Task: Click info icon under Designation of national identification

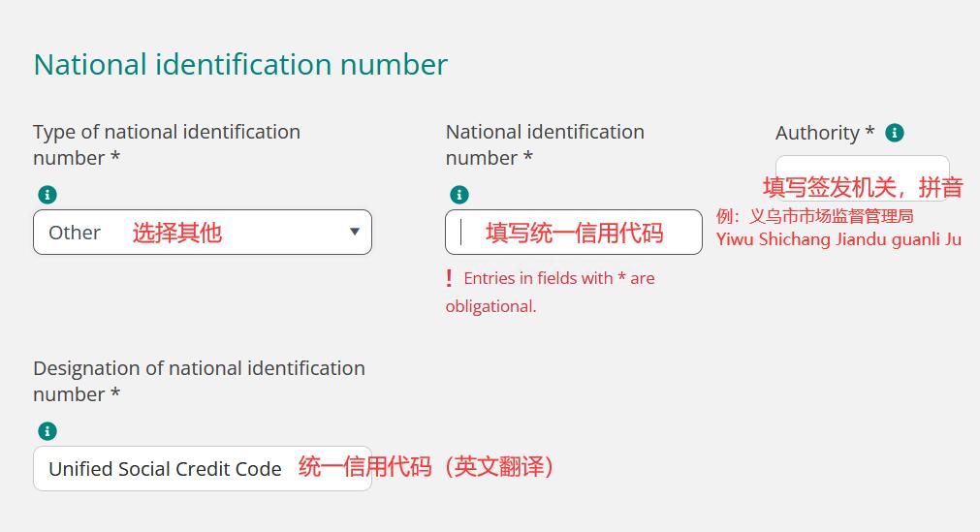Action: coord(47,430)
